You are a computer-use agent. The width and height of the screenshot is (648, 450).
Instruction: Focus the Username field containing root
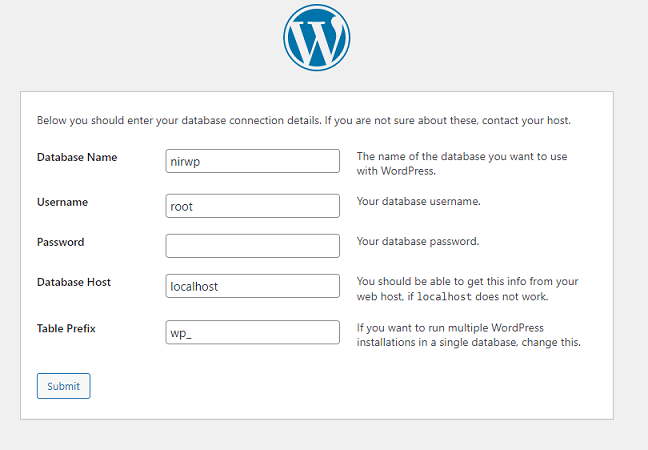(253, 206)
